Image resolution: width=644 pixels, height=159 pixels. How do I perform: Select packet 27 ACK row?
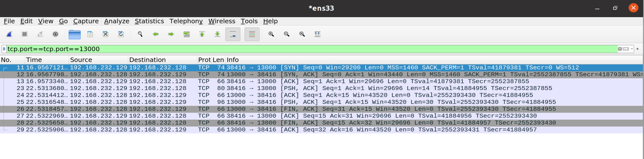(322, 116)
